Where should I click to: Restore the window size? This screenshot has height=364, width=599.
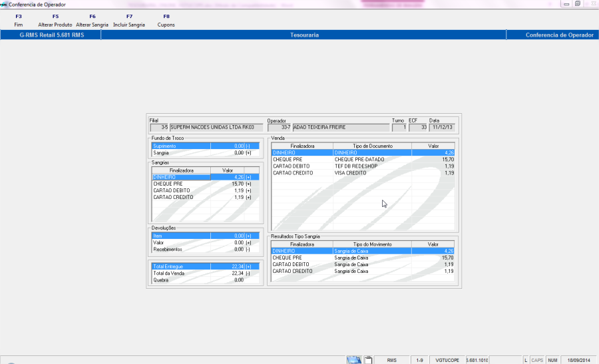(x=578, y=4)
